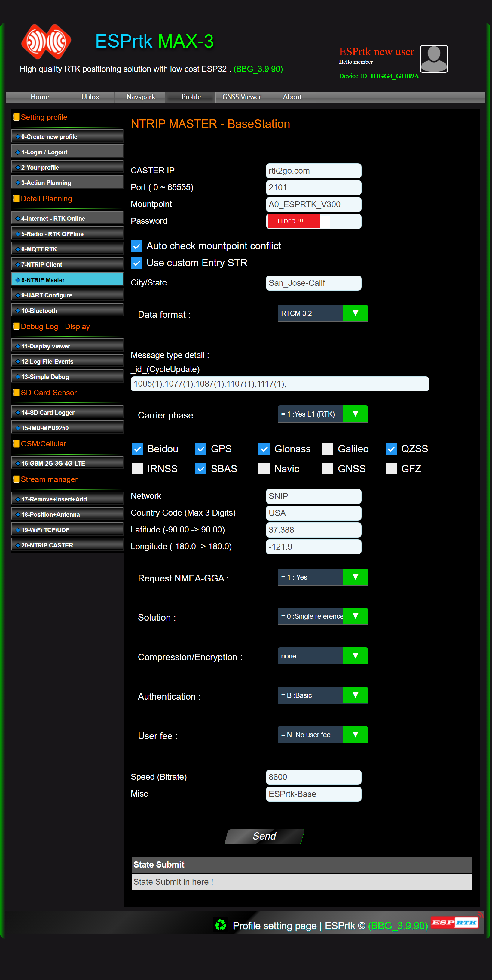Click the ESPRTK badge logo in footer
The image size is (492, 980).
click(x=455, y=922)
